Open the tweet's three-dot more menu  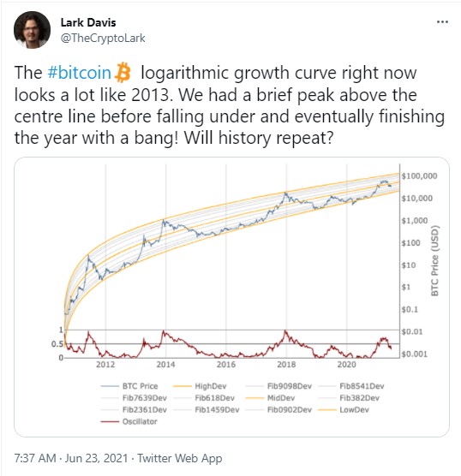pyautogui.click(x=442, y=22)
